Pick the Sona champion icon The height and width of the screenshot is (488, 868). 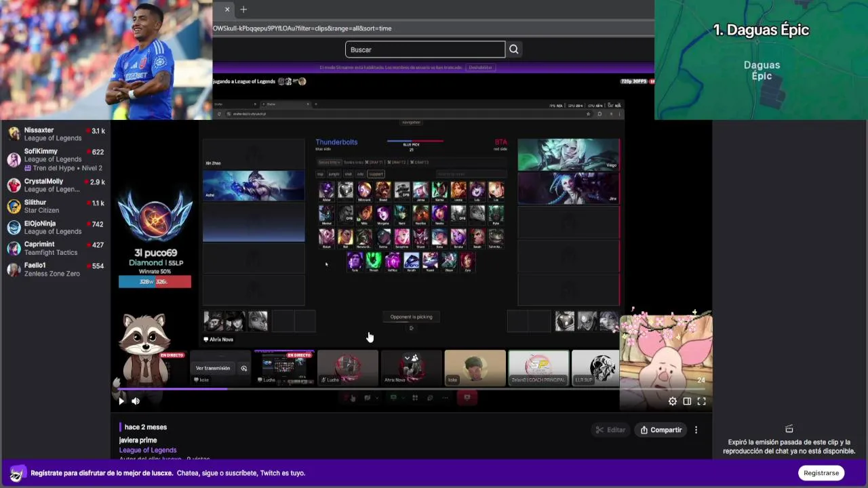click(439, 238)
